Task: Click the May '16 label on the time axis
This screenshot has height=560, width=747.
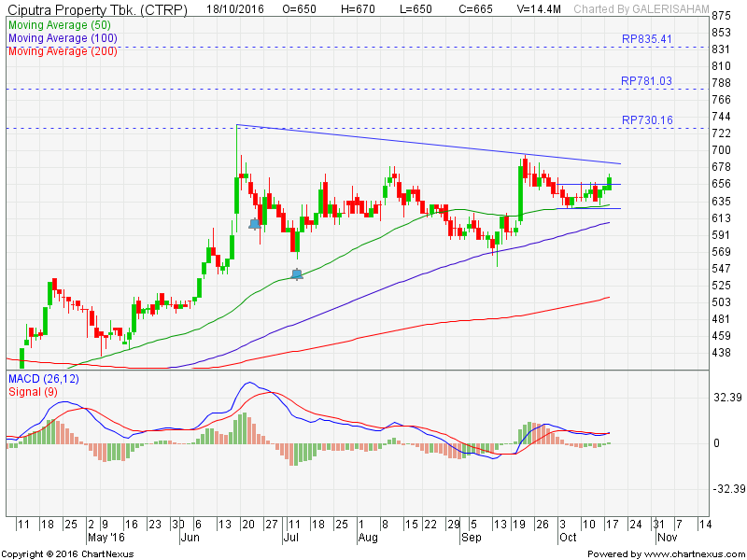Action: [x=107, y=539]
